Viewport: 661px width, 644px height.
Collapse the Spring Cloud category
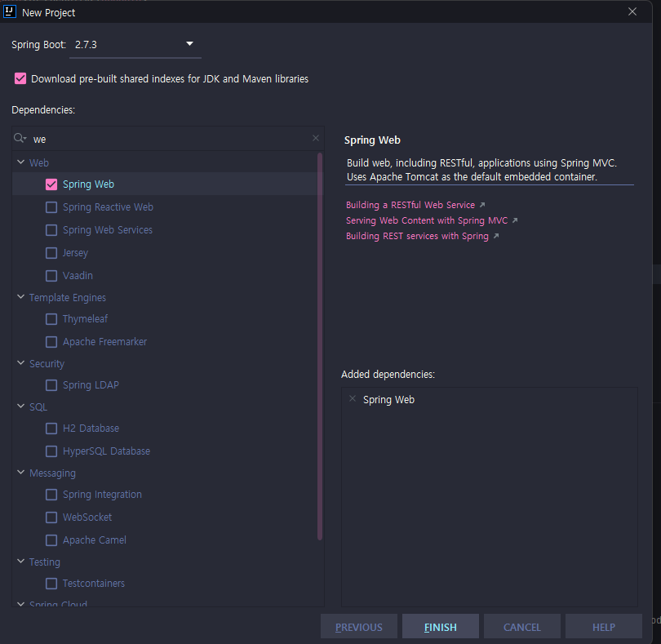coord(20,603)
